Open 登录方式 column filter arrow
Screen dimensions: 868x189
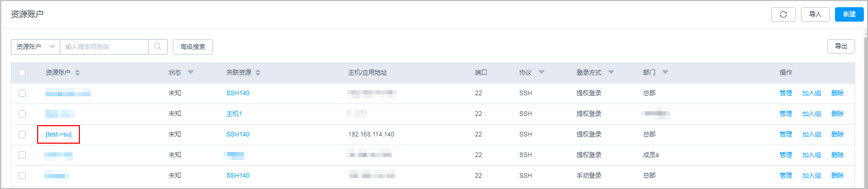point(611,72)
